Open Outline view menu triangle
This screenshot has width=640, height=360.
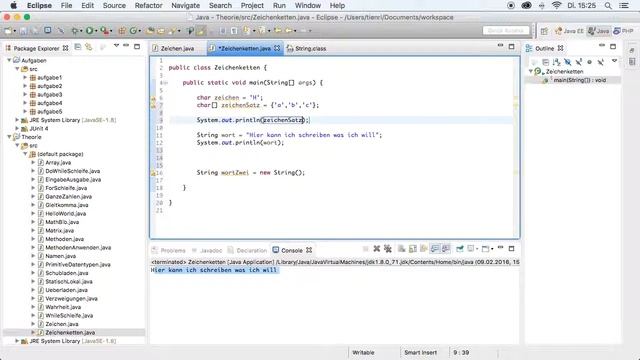[x=614, y=61]
